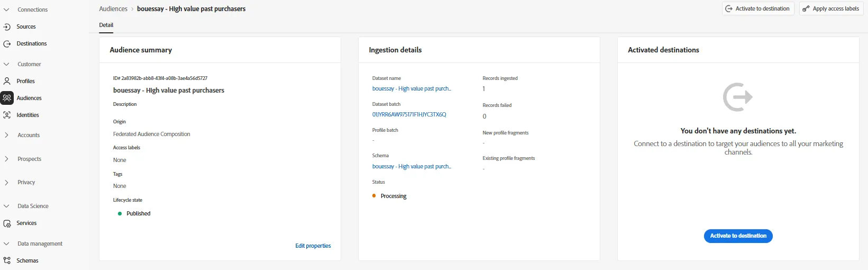The width and height of the screenshot is (868, 270).
Task: Click the Activated destinations heading
Action: click(663, 50)
